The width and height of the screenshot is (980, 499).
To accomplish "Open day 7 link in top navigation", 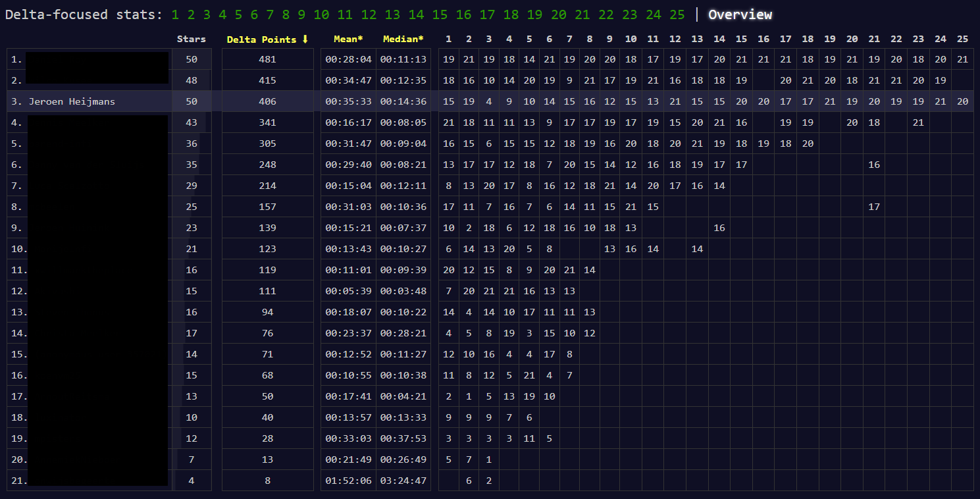I will point(270,14).
